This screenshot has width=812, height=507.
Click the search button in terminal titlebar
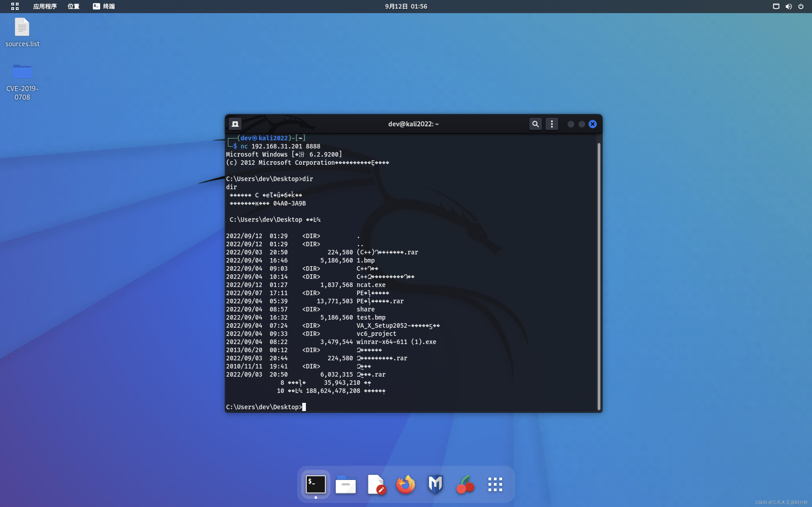[x=535, y=124]
